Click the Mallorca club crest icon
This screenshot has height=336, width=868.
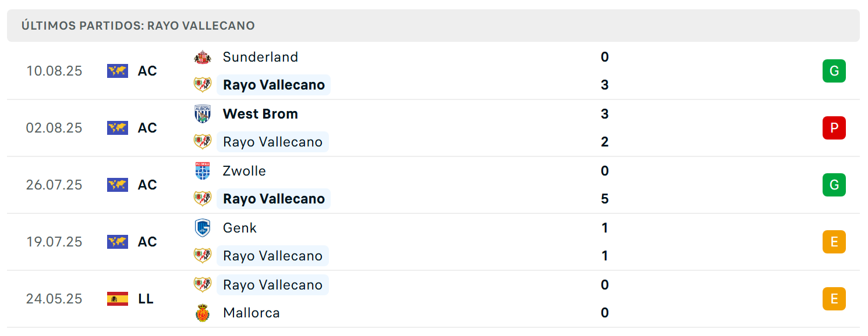[203, 313]
